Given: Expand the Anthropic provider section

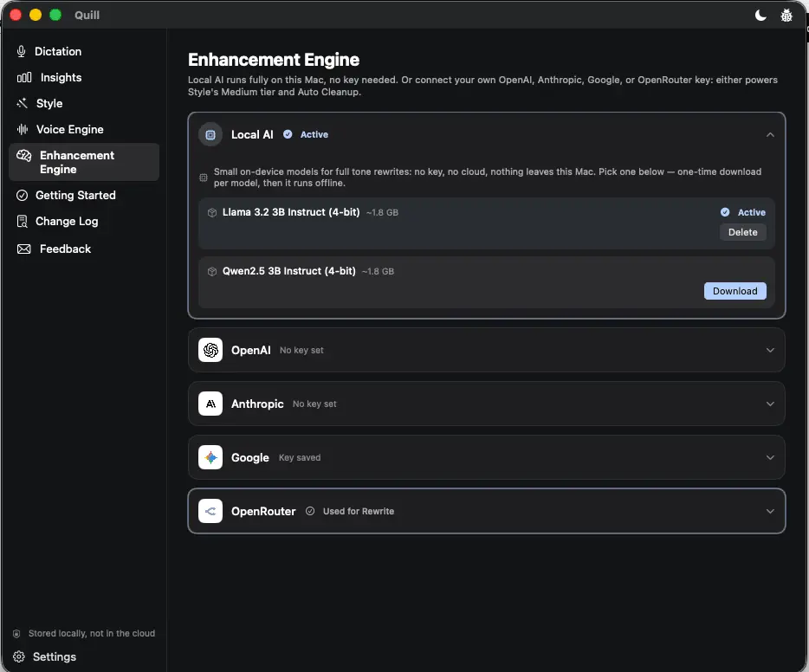Looking at the screenshot, I should pyautogui.click(x=770, y=404).
